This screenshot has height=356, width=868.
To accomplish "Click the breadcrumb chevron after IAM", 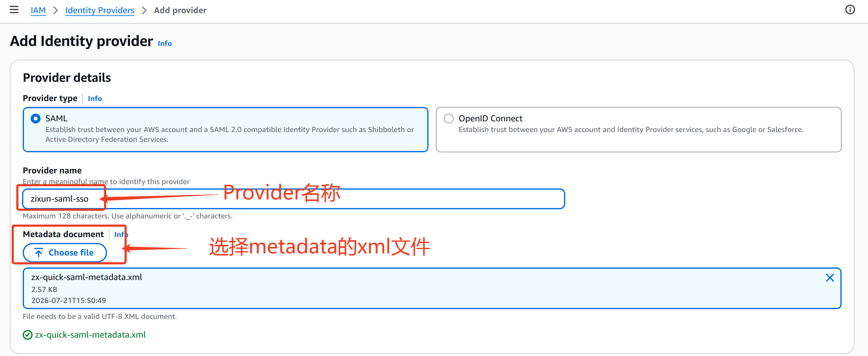I will tap(56, 10).
